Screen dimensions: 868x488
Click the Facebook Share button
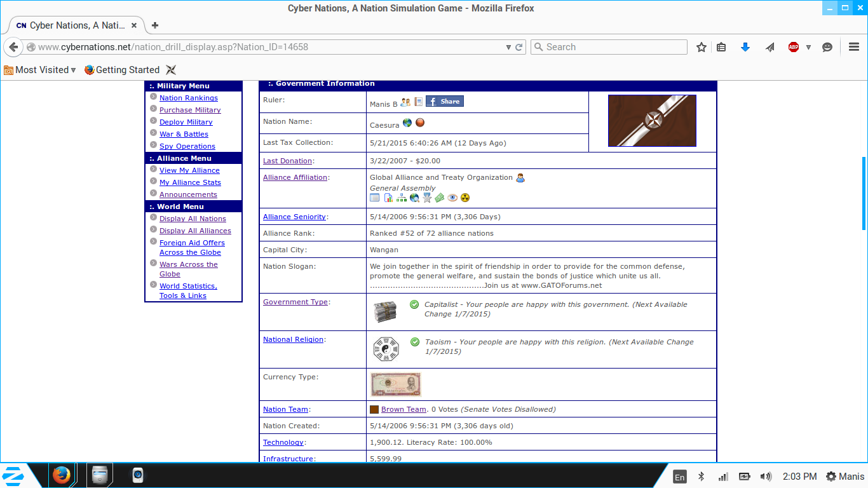tap(445, 102)
